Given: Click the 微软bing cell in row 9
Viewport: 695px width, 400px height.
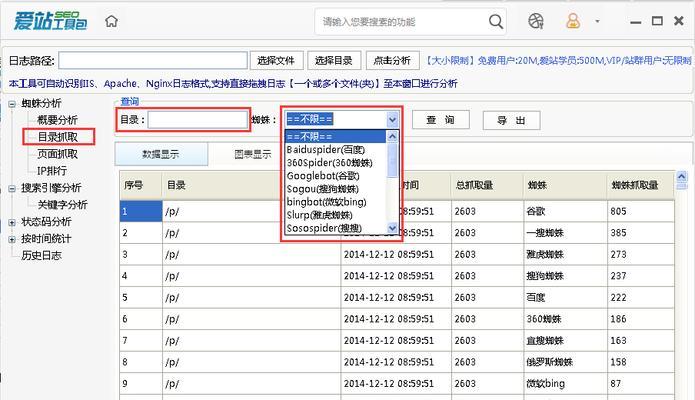Looking at the screenshot, I should click(x=565, y=383).
